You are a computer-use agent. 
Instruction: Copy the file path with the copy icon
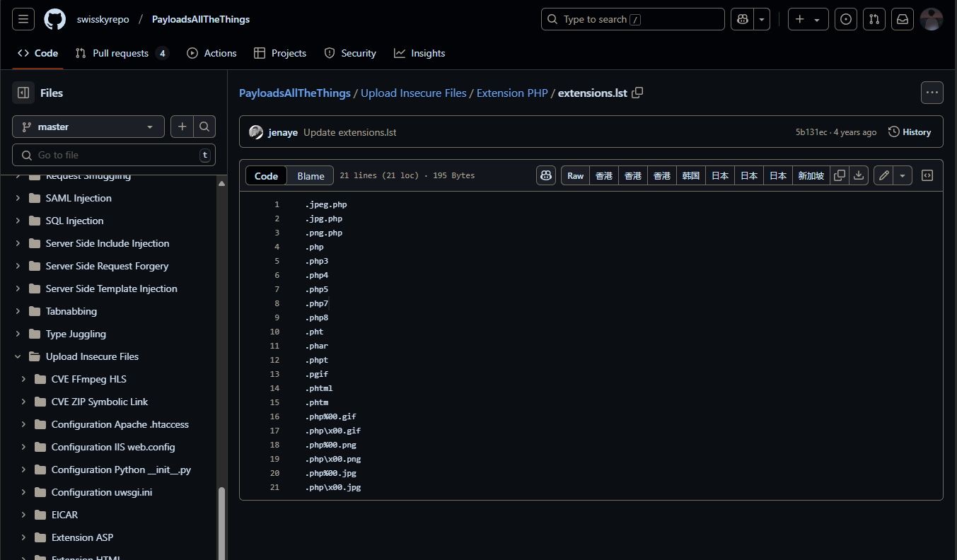637,93
